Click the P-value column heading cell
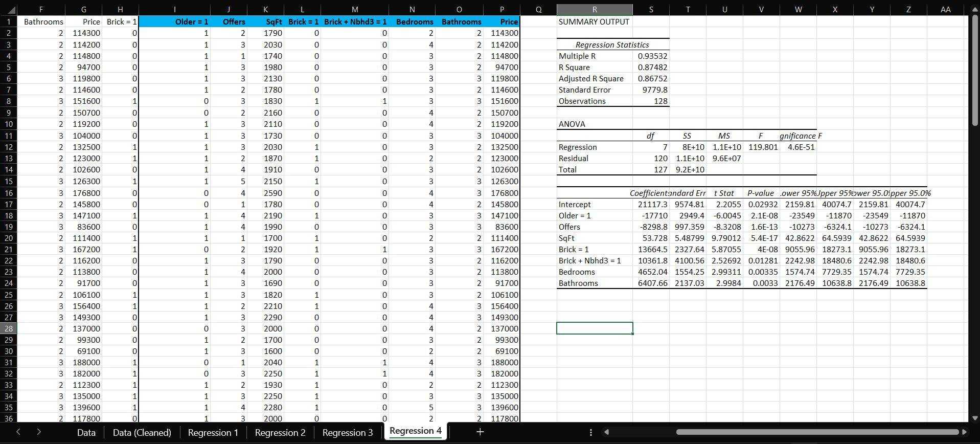This screenshot has width=980, height=444. [x=761, y=193]
